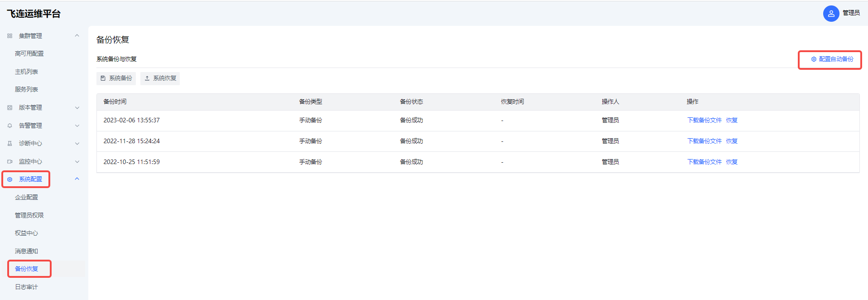The image size is (868, 300).
Task: Click the 管理员 account name at top right
Action: pyautogui.click(x=851, y=13)
